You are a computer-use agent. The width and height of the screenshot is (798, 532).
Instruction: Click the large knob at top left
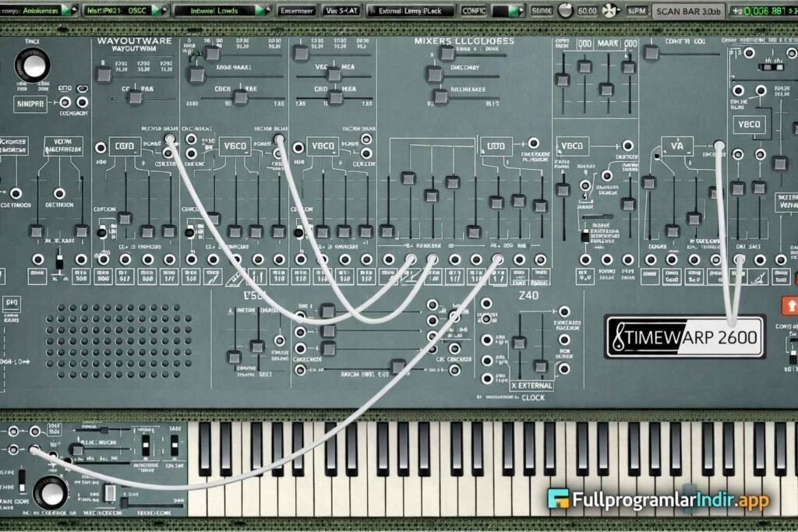[x=34, y=66]
